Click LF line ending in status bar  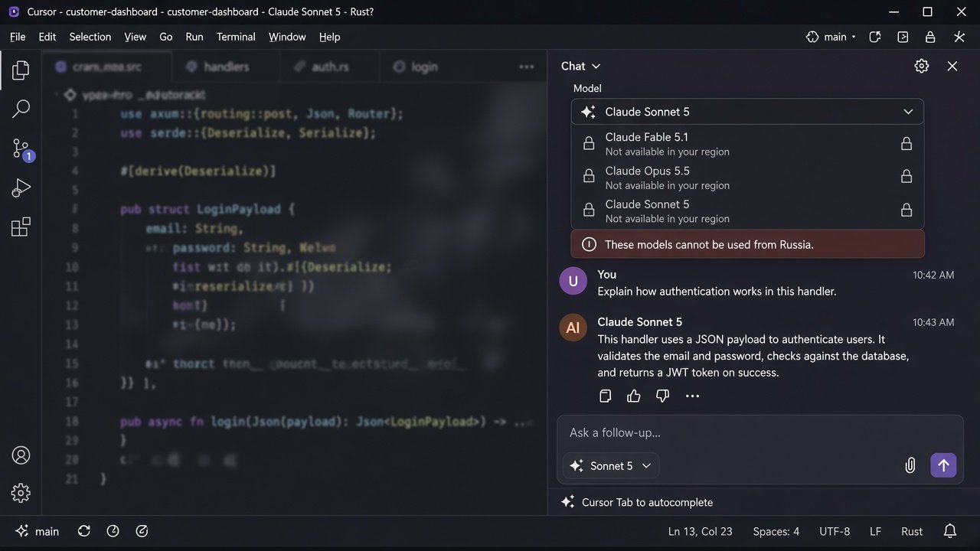[x=875, y=531]
